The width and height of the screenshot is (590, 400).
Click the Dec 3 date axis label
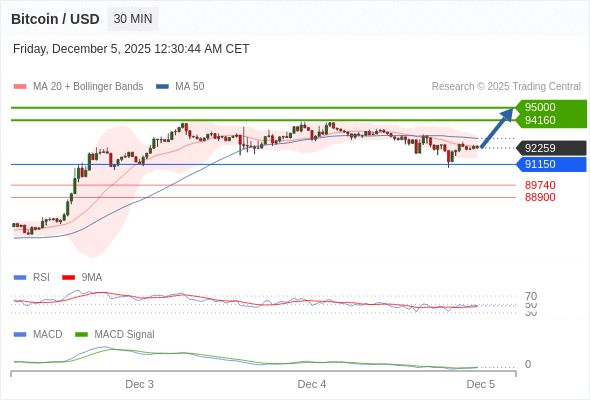point(139,384)
